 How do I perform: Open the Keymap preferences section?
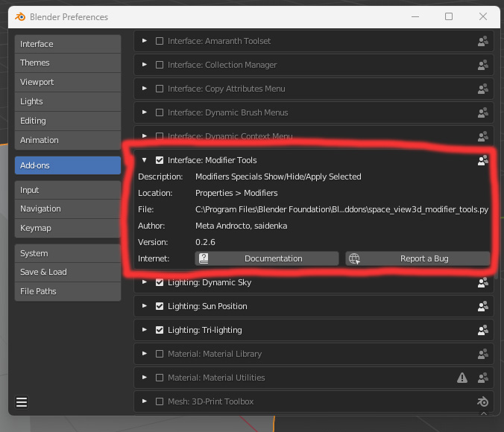(x=68, y=228)
